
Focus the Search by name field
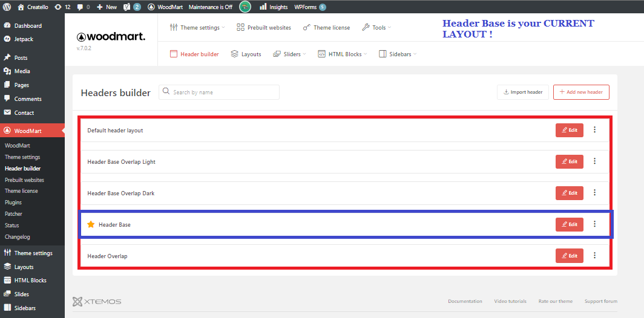219,92
